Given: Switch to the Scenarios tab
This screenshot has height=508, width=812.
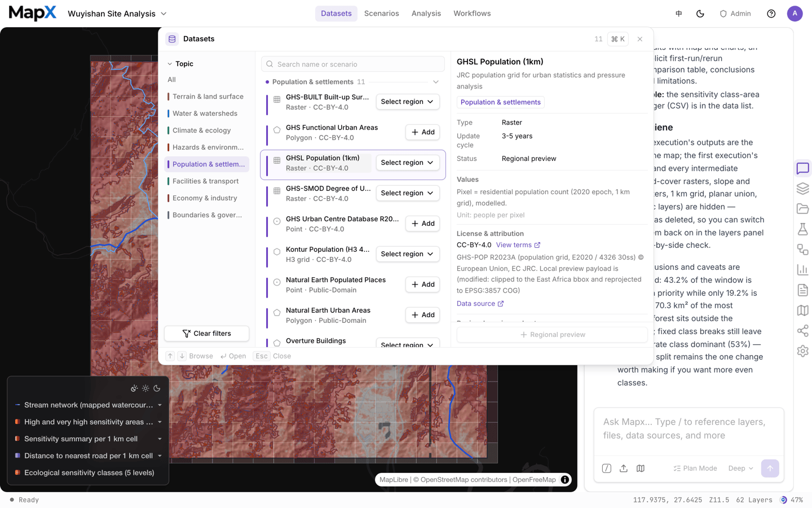Looking at the screenshot, I should 382,14.
